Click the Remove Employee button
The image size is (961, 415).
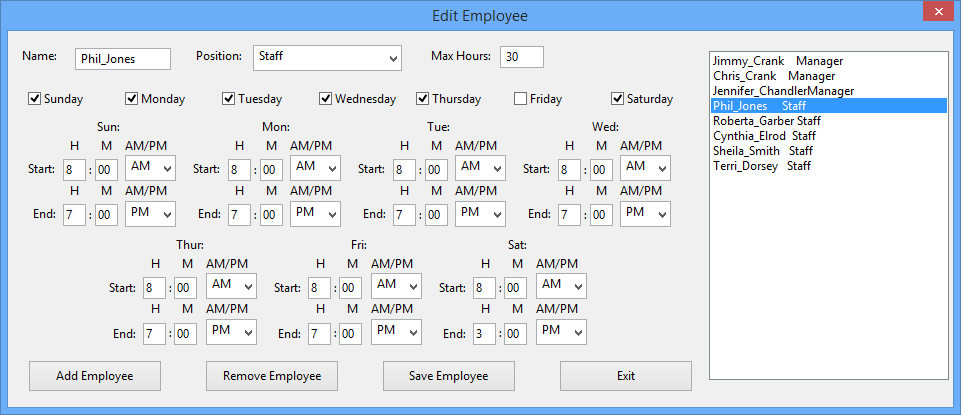coord(272,376)
